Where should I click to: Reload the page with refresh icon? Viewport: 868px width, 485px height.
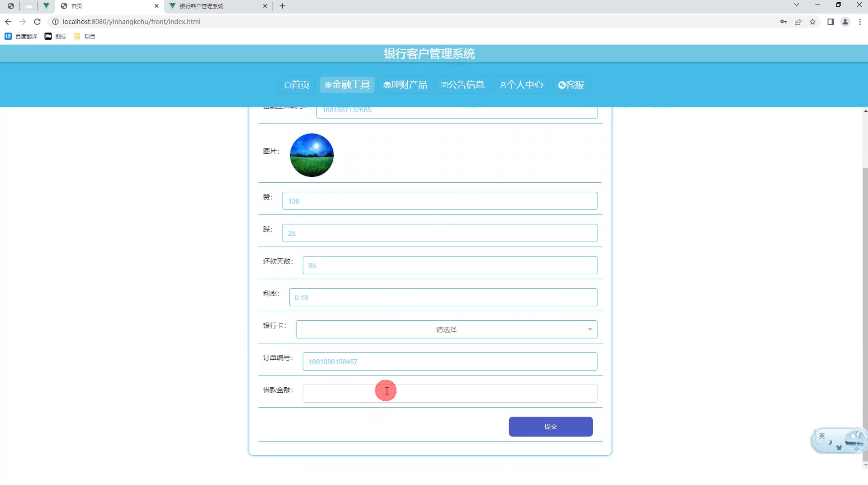click(38, 22)
